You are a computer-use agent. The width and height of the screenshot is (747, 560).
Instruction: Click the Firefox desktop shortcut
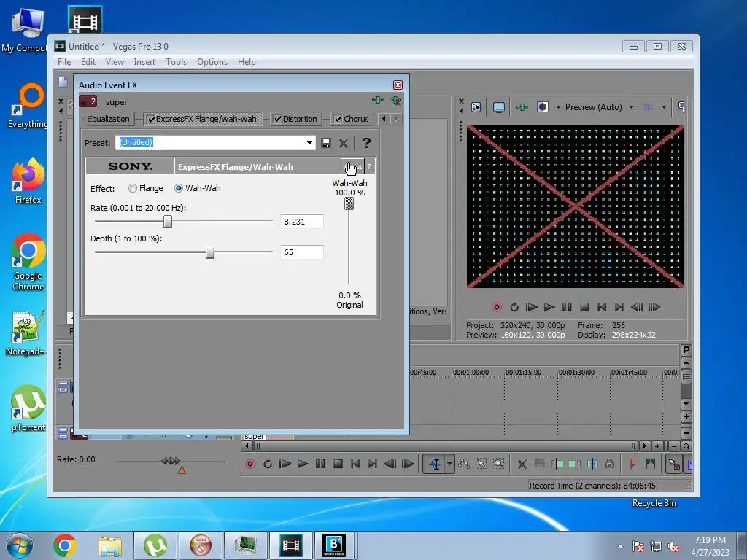click(x=28, y=181)
